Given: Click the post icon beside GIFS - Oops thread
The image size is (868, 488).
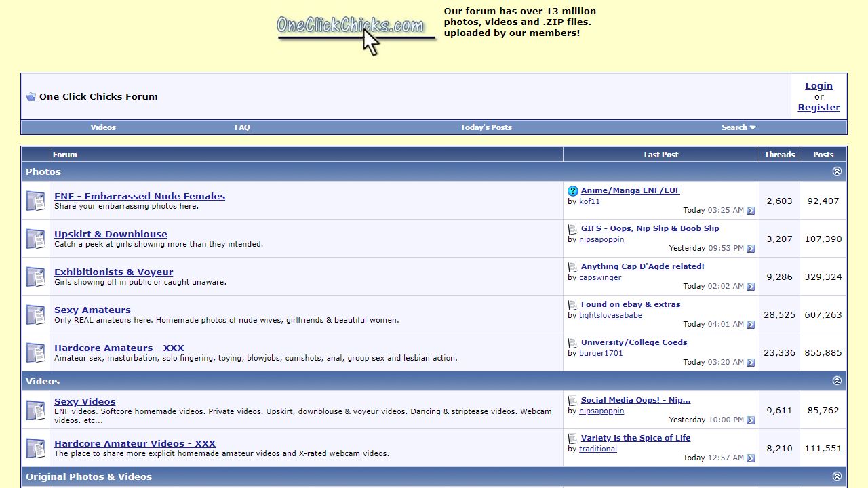Looking at the screenshot, I should [x=573, y=229].
